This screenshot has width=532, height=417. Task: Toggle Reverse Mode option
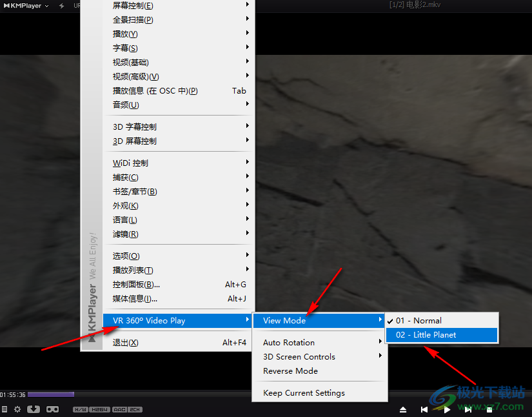320,371
